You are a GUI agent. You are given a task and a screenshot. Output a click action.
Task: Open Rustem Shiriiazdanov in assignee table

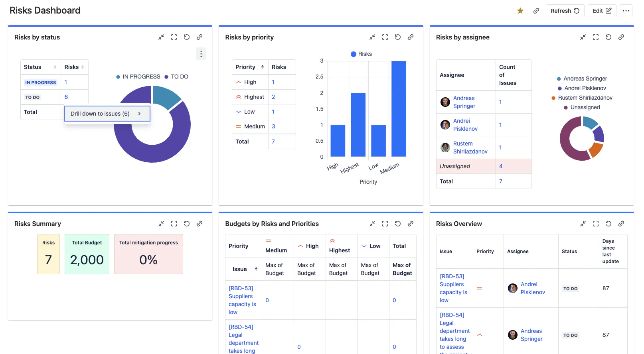(470, 147)
